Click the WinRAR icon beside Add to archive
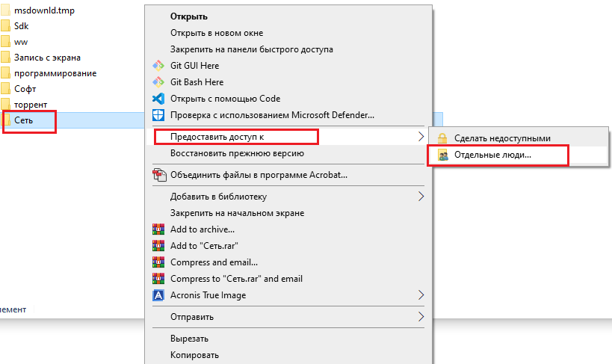This screenshot has width=612, height=364. tap(158, 229)
